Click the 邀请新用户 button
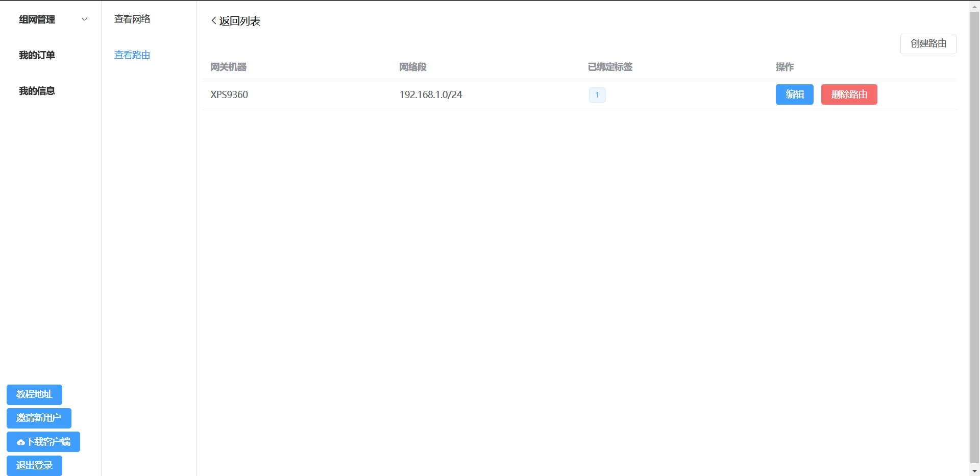The height and width of the screenshot is (476, 980). 39,418
